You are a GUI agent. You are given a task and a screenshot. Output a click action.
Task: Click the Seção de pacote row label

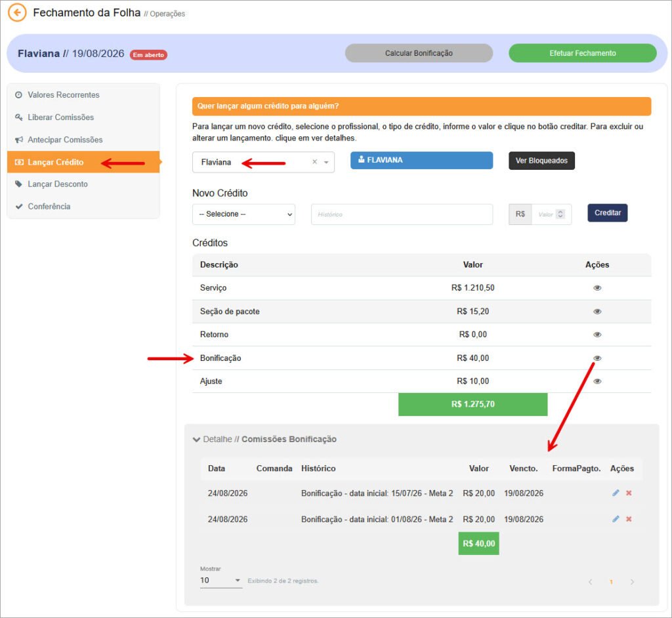(x=230, y=311)
